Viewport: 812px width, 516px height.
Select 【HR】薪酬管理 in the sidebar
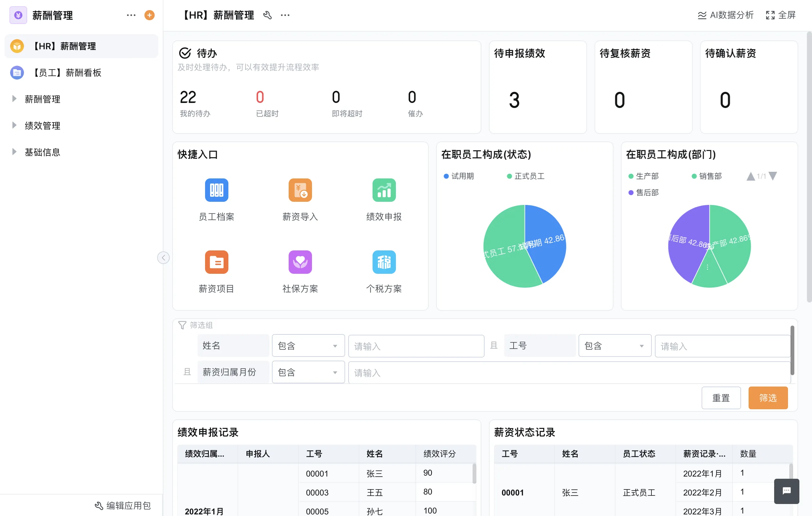coord(65,46)
